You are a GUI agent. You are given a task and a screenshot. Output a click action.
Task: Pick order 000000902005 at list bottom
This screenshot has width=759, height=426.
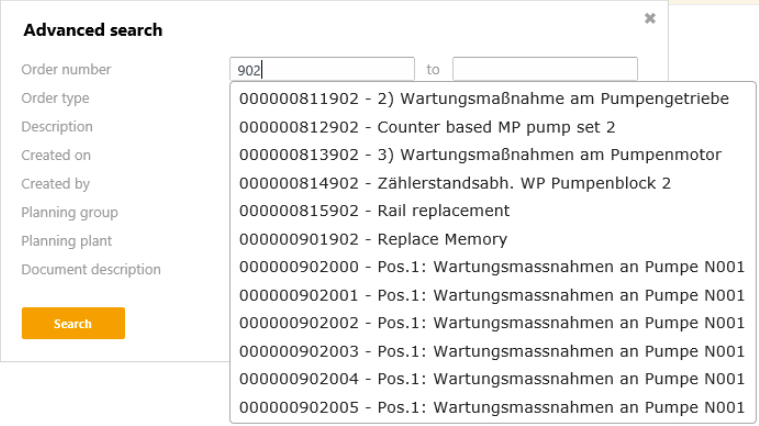[x=492, y=407]
